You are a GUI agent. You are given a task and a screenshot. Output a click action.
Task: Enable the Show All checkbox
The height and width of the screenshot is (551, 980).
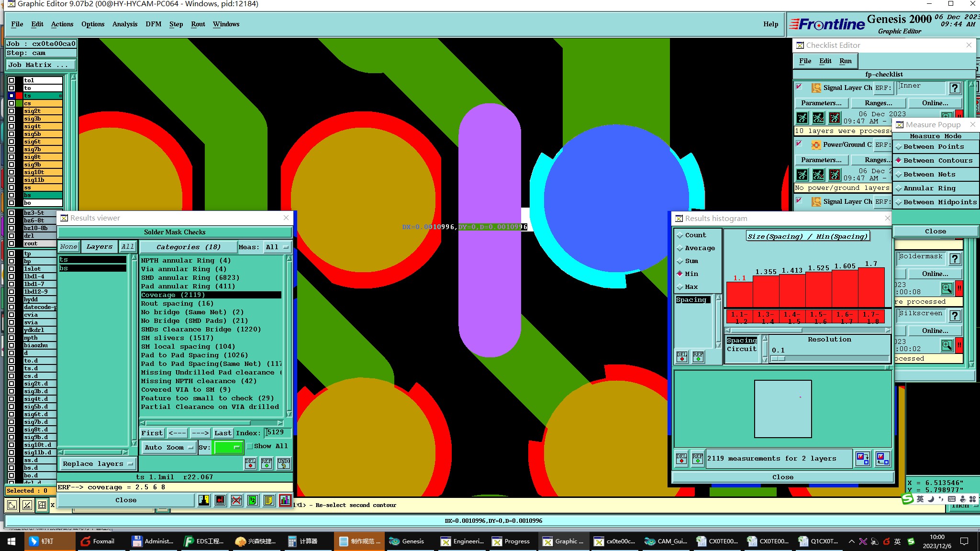[250, 446]
